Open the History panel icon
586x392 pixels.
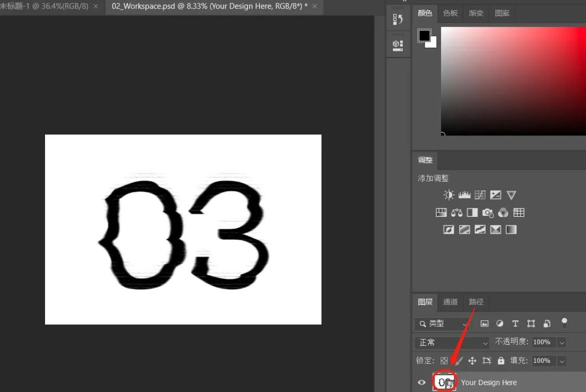click(x=398, y=20)
